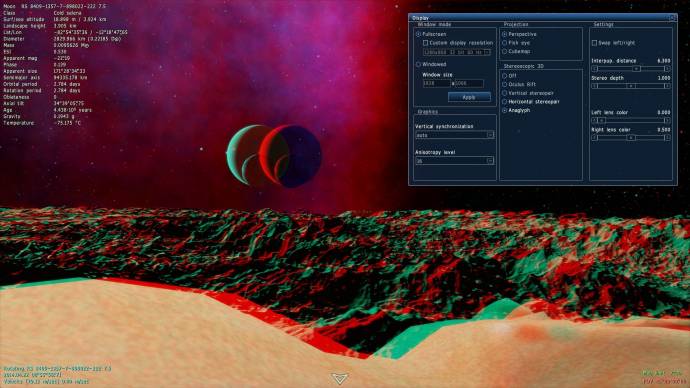690x388 pixels.
Task: Open the display resolution dropdown list
Action: click(x=456, y=52)
